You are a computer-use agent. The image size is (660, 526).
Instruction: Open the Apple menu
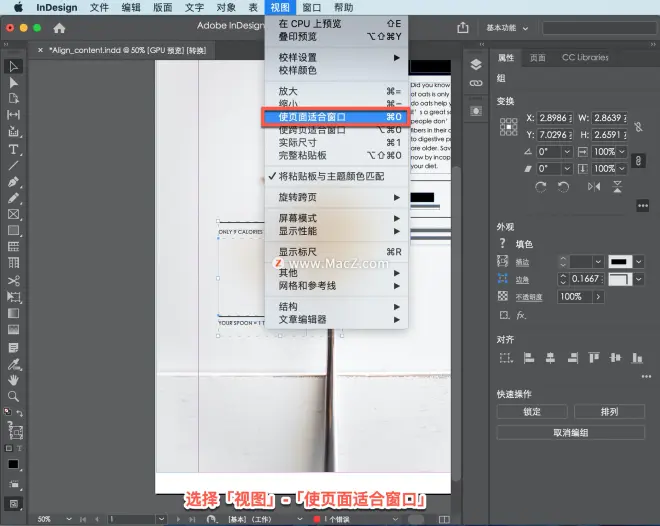[x=18, y=8]
